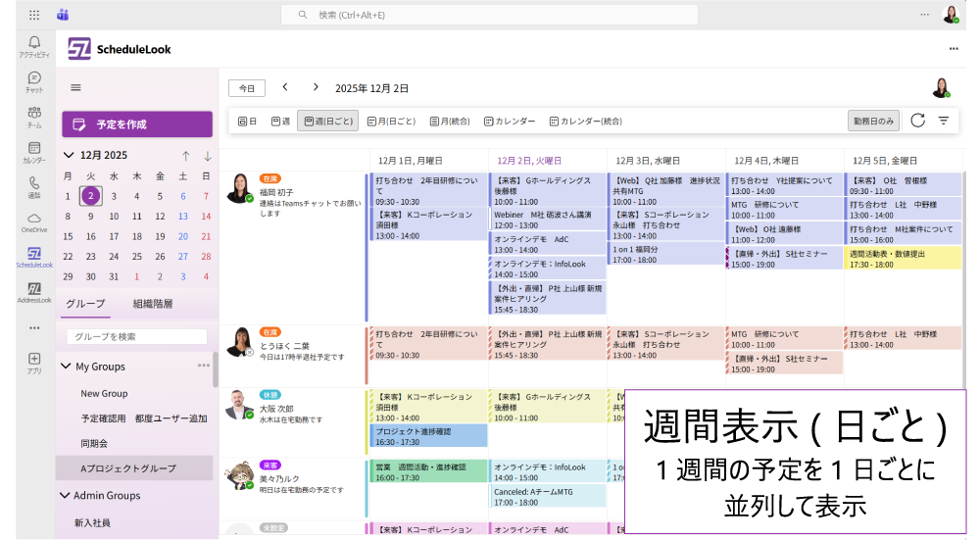This screenshot has width=980, height=540.
Task: Click the refresh icon in the schedule toolbar
Action: tap(917, 121)
